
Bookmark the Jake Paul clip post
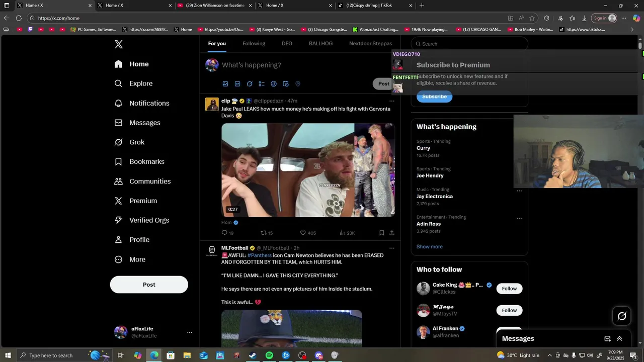[381, 233]
